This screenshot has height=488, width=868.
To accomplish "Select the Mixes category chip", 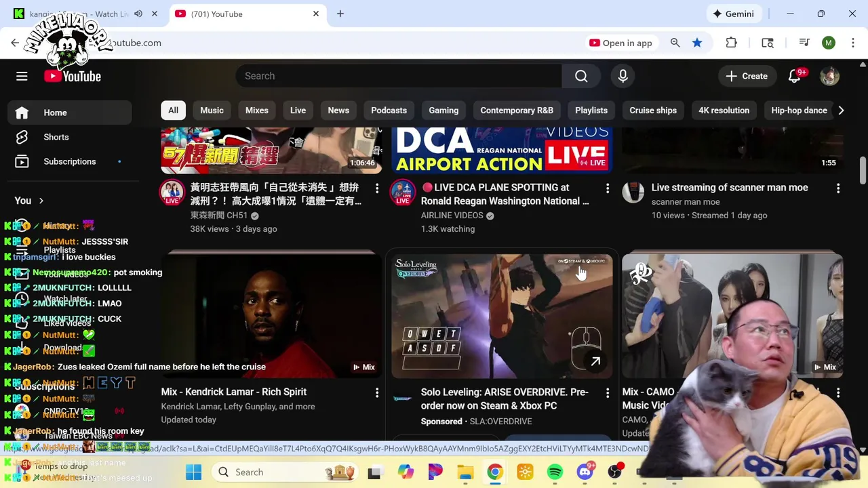I will [256, 110].
